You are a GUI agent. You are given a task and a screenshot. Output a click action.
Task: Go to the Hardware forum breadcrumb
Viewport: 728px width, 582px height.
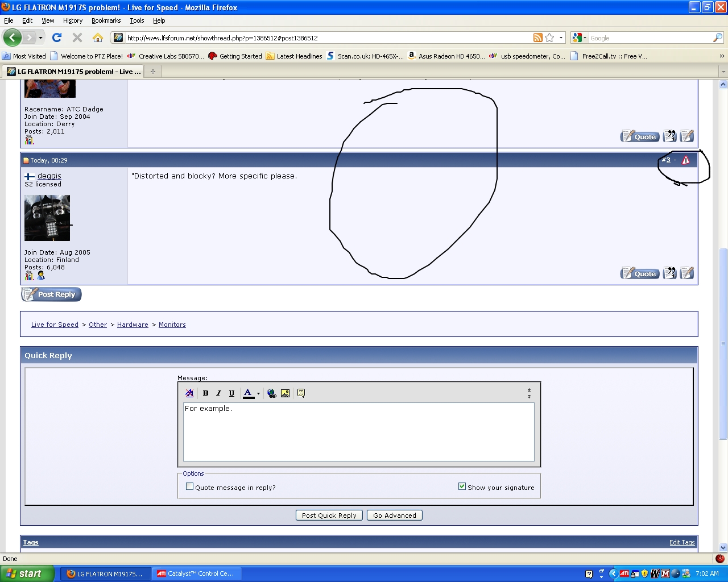coord(133,325)
